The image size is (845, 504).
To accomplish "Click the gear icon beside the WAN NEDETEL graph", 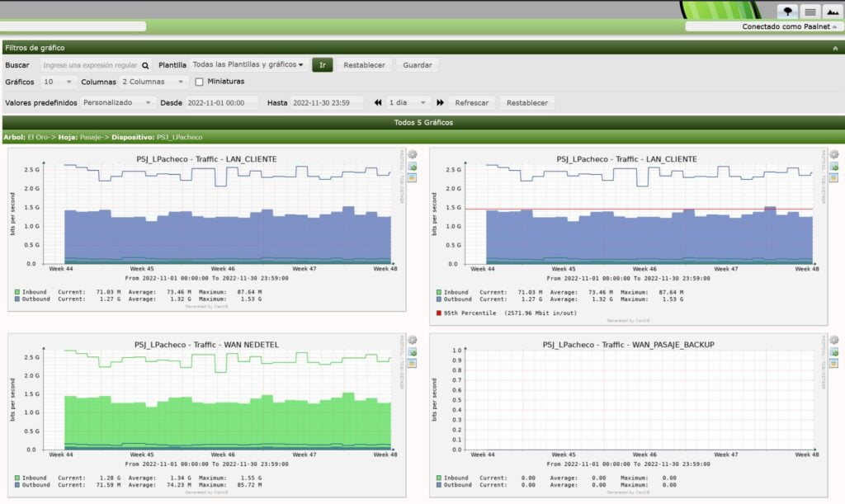I will tap(412, 341).
